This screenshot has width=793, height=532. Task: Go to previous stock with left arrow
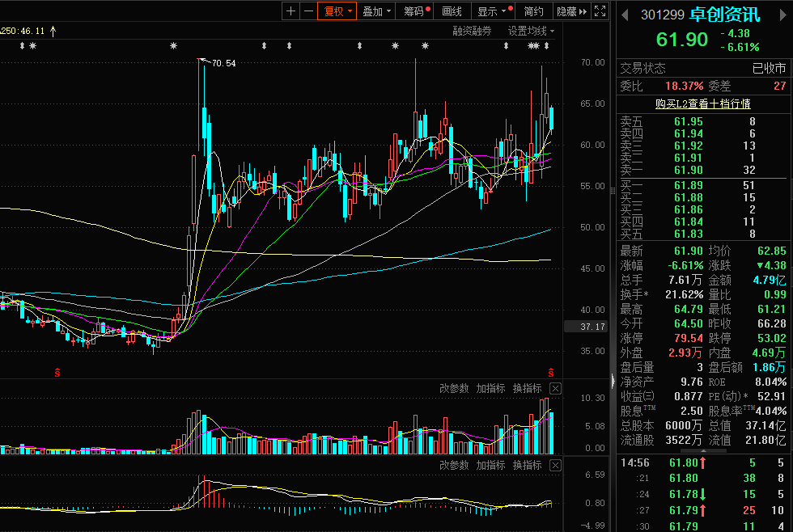point(625,14)
